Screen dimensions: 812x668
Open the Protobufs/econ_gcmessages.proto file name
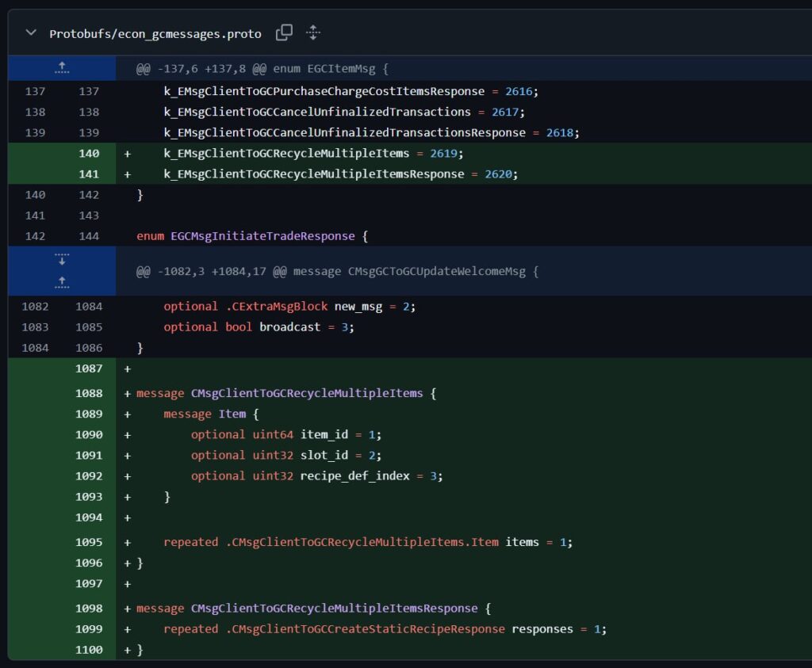click(x=155, y=33)
